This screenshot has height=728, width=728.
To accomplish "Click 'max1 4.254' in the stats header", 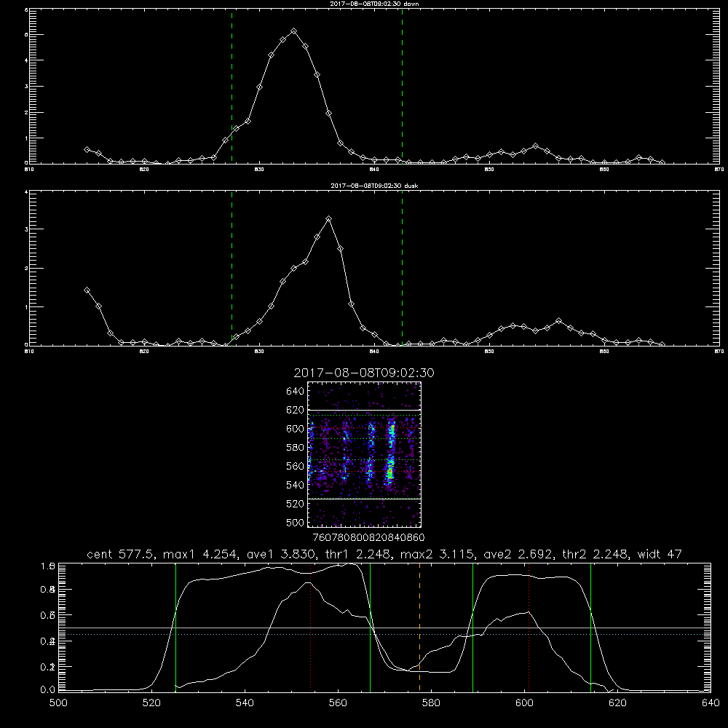I will [200, 554].
